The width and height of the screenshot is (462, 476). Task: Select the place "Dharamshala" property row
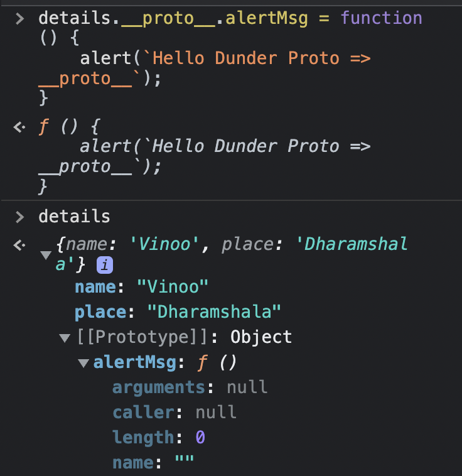tap(178, 312)
